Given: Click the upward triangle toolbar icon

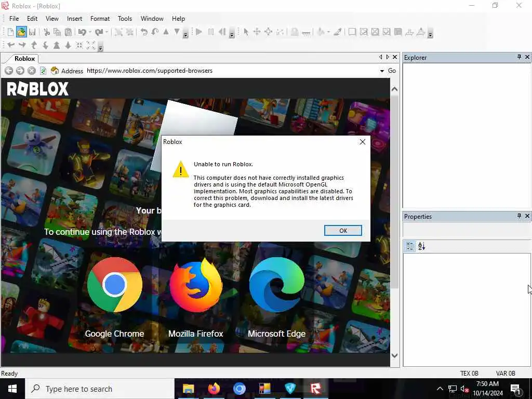Looking at the screenshot, I should click(166, 32).
